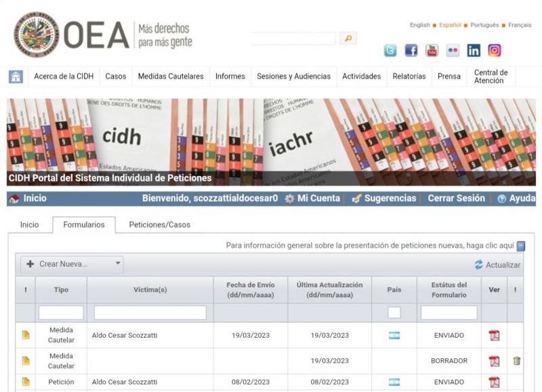Click 'Aldo Cesar Scozzatti' in the Petición row
The height and width of the screenshot is (392, 542).
coord(125,382)
